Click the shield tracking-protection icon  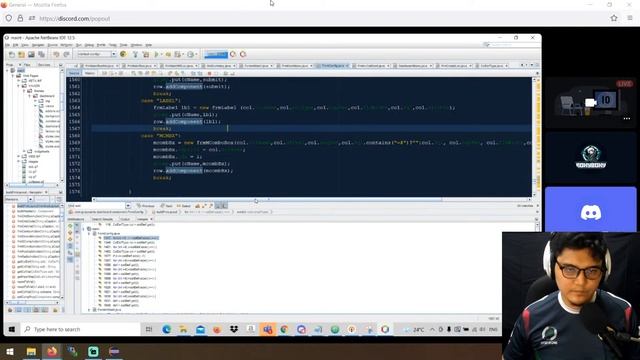[x=9, y=18]
